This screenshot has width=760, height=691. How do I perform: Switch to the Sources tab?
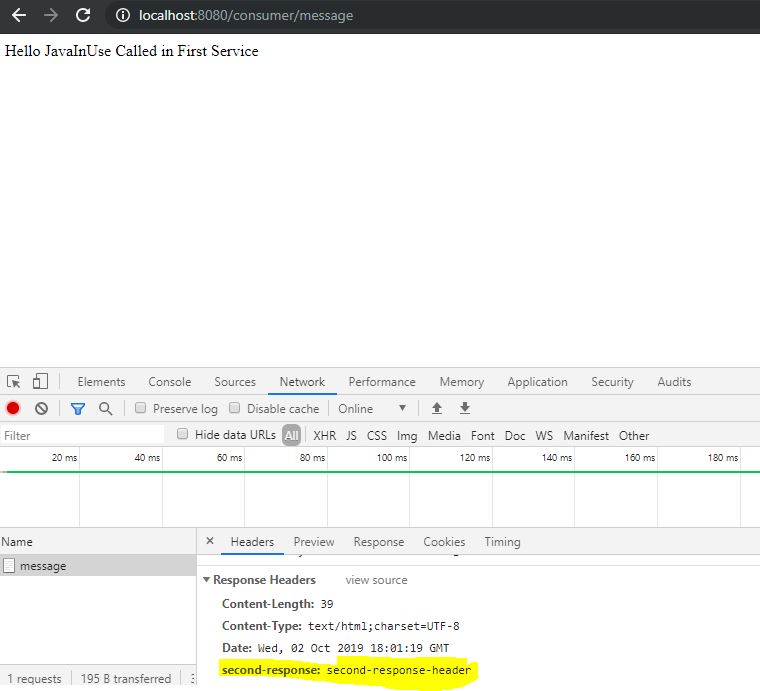pos(235,382)
